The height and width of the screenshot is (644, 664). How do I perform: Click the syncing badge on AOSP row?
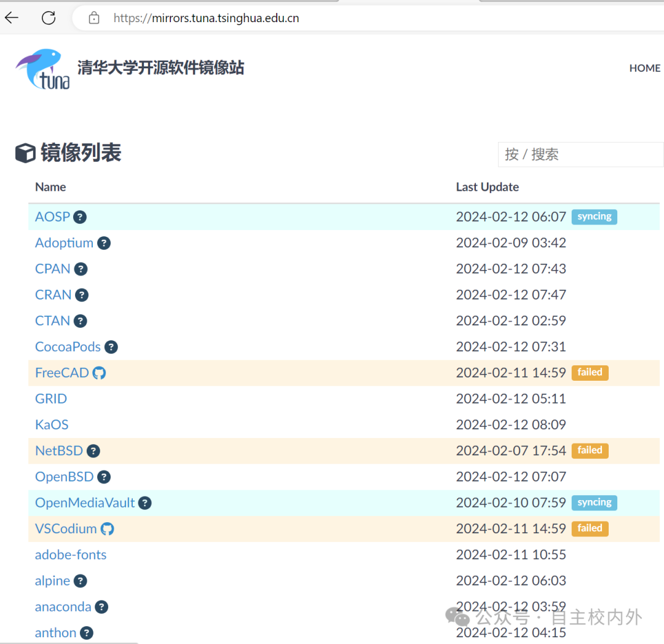[x=594, y=217]
